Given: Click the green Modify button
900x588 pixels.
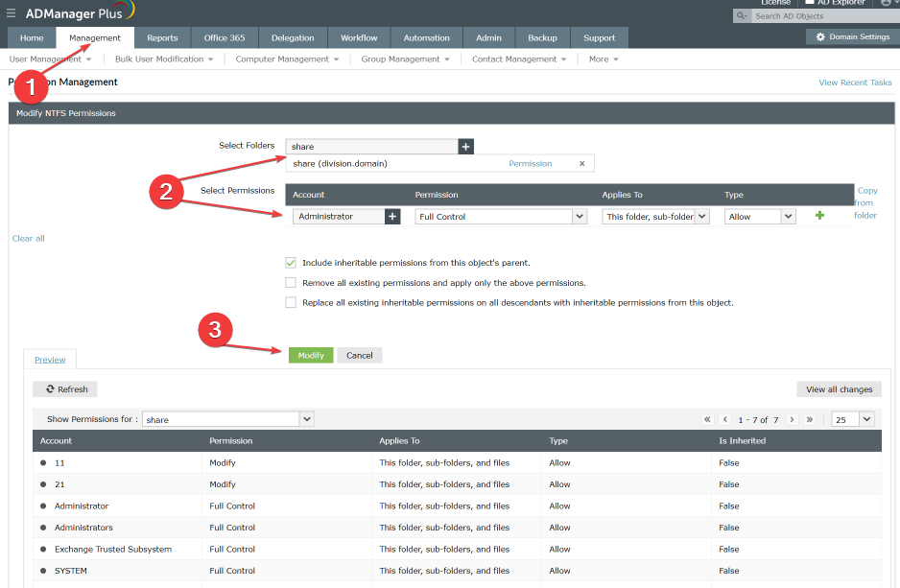Looking at the screenshot, I should coord(311,356).
